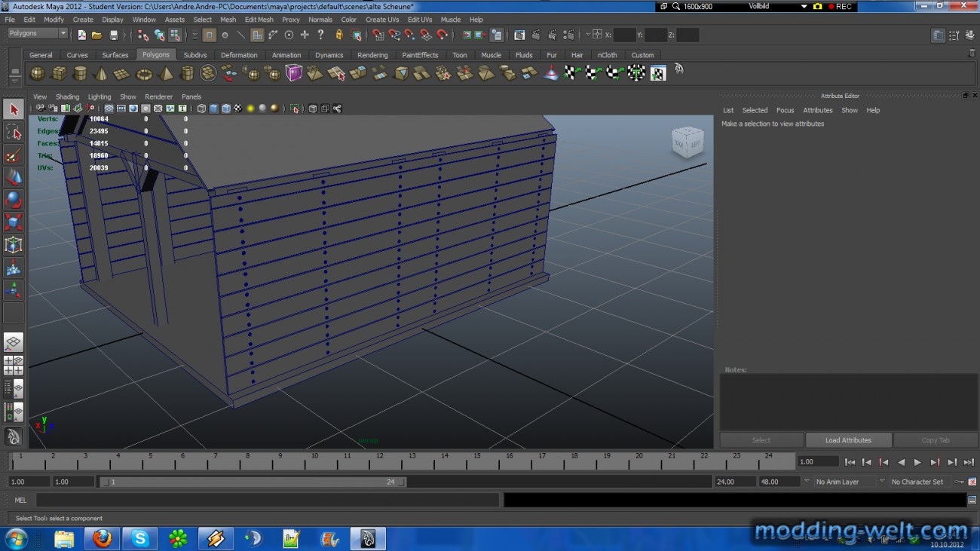This screenshot has height=551, width=980.
Task: Toggle Select by component type mode
Action: pos(175,35)
